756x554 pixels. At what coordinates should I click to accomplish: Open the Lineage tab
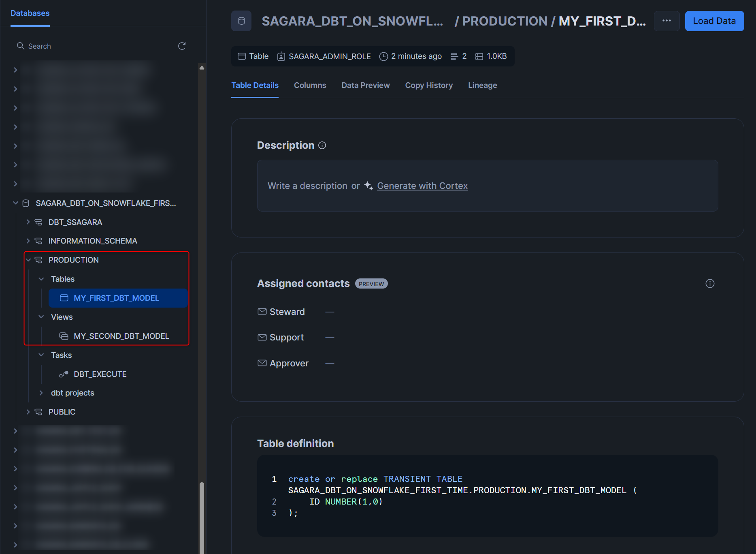pos(482,86)
